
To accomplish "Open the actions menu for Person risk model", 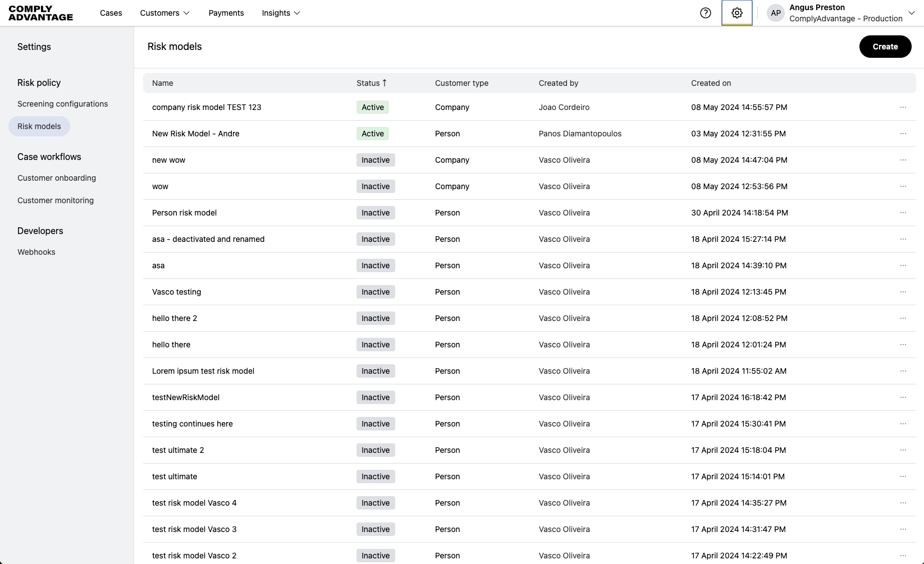I will click(x=903, y=213).
